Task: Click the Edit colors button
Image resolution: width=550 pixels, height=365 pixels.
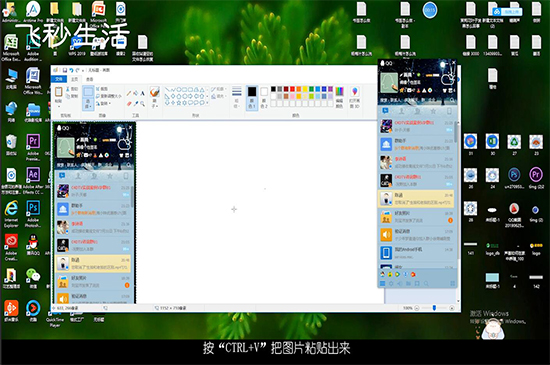Action: click(x=339, y=97)
